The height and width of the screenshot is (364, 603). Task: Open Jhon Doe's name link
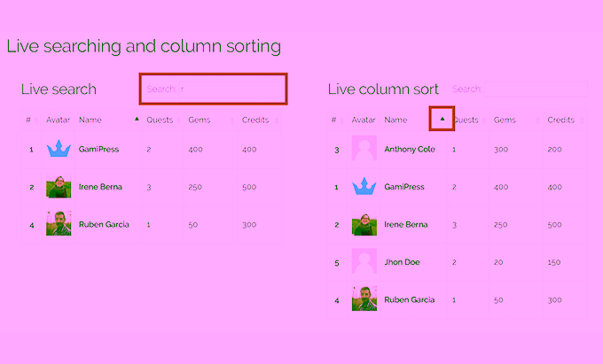tap(403, 262)
